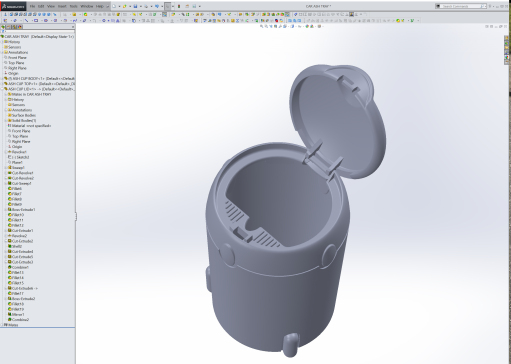Open the Window menu
The width and height of the screenshot is (511, 364).
pyautogui.click(x=87, y=6)
